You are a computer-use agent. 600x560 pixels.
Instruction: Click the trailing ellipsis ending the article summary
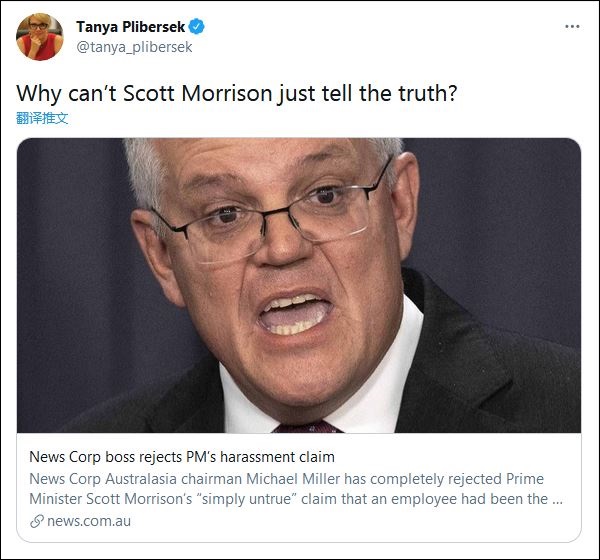[558, 501]
